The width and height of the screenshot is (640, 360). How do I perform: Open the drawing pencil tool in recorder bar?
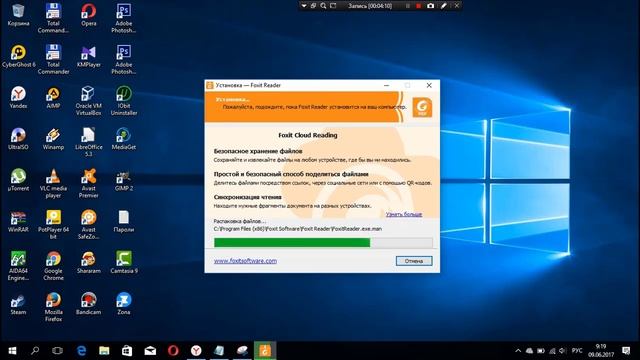(444, 6)
